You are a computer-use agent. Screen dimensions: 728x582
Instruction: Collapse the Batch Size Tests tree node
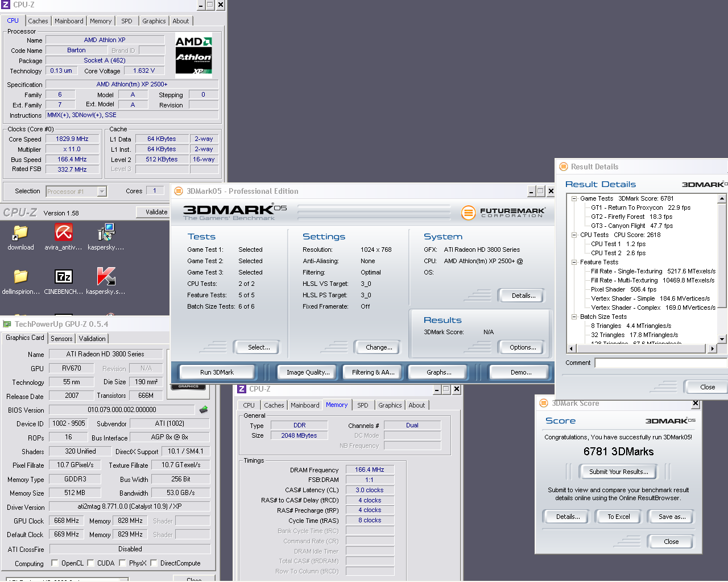574,317
